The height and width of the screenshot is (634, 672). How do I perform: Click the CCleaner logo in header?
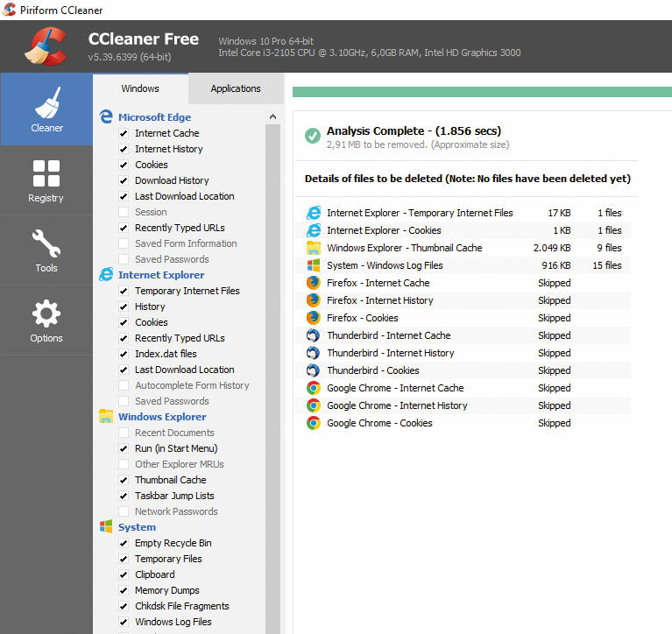tap(46, 46)
